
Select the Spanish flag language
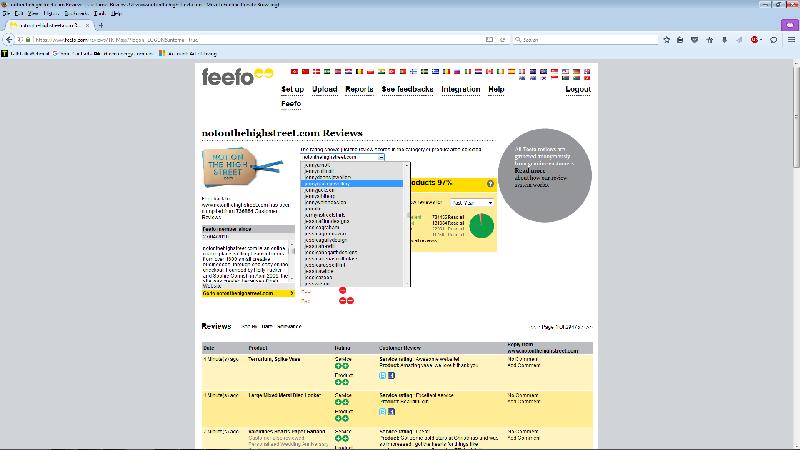point(511,72)
